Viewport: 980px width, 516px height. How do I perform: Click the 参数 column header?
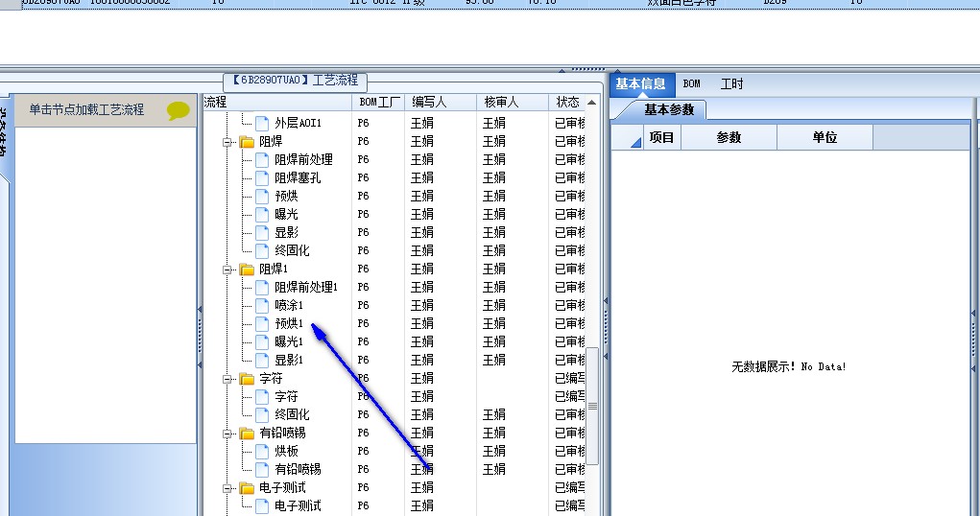pyautogui.click(x=729, y=137)
